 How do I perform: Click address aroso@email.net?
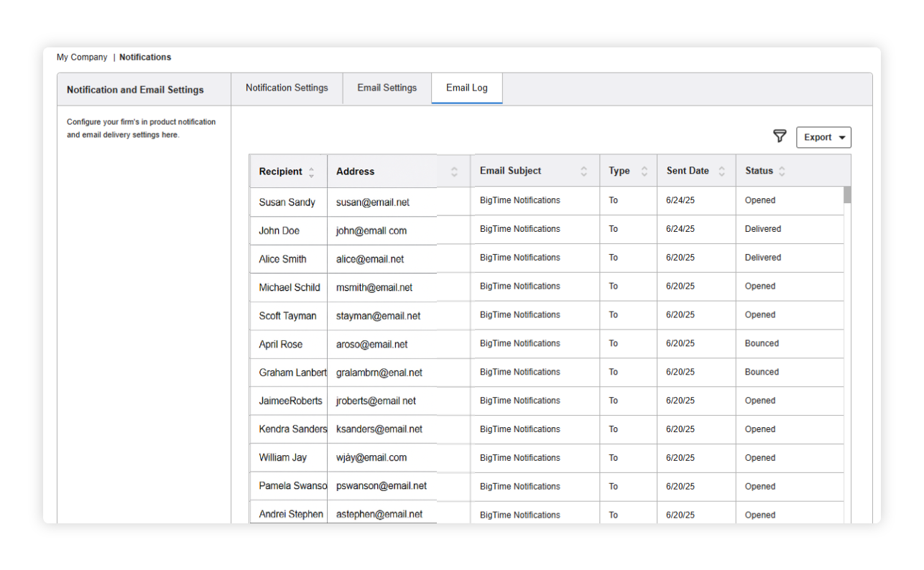pyautogui.click(x=372, y=345)
